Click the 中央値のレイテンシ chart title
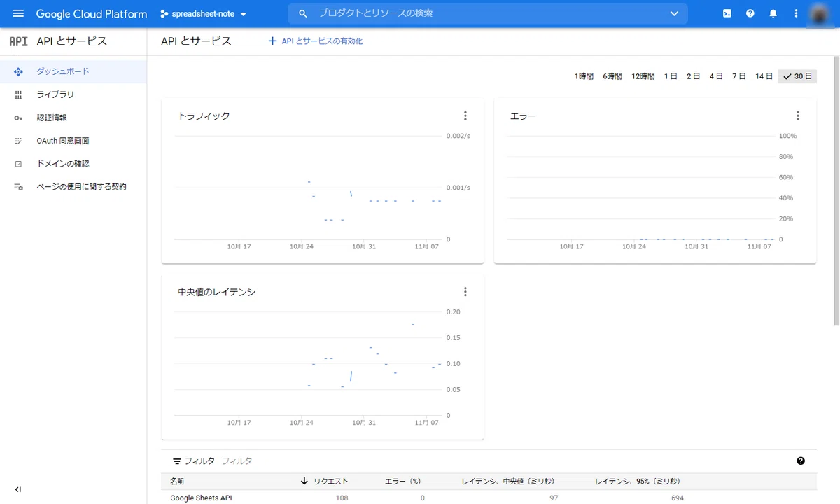This screenshot has height=504, width=840. 217,292
